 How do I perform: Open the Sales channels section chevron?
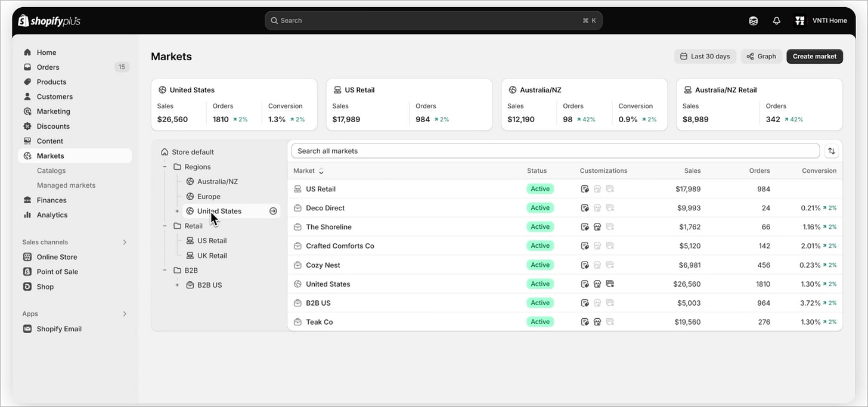coord(125,242)
